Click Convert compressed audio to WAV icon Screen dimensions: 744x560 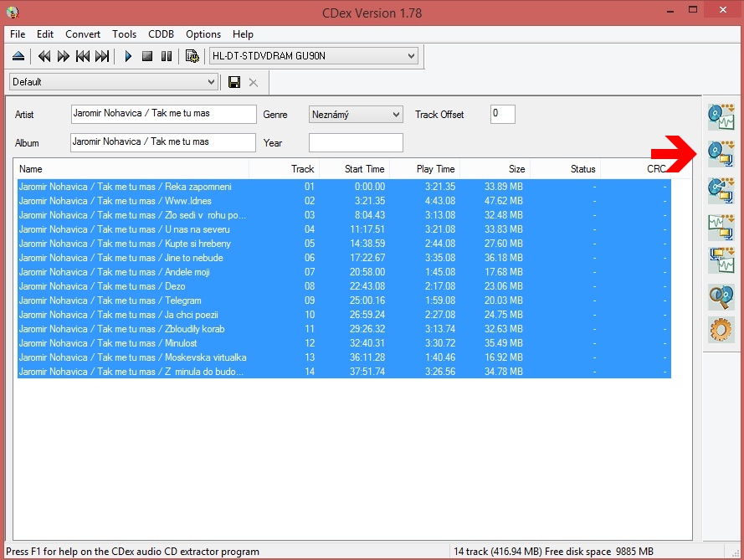[x=721, y=259]
